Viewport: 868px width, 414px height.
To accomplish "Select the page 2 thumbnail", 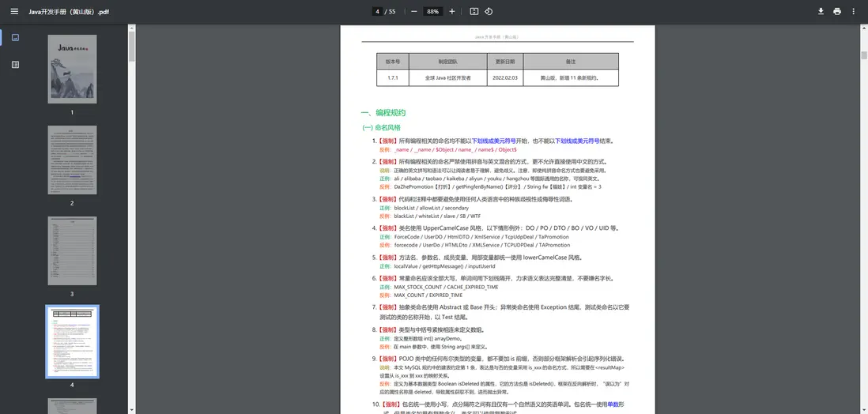I will pyautogui.click(x=72, y=161).
